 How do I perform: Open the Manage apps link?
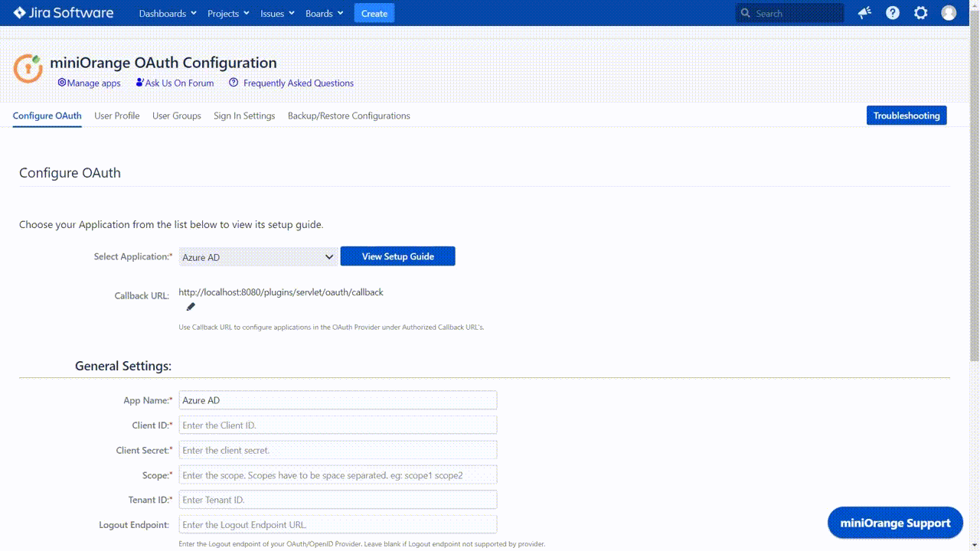pos(89,83)
